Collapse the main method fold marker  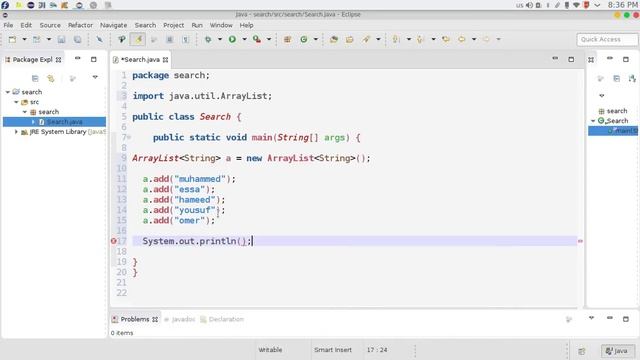click(129, 137)
